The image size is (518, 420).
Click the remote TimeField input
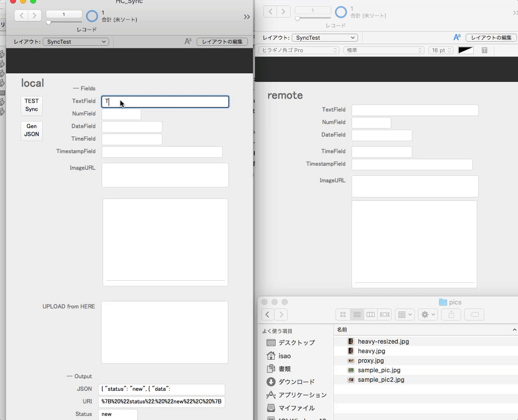[x=382, y=152]
